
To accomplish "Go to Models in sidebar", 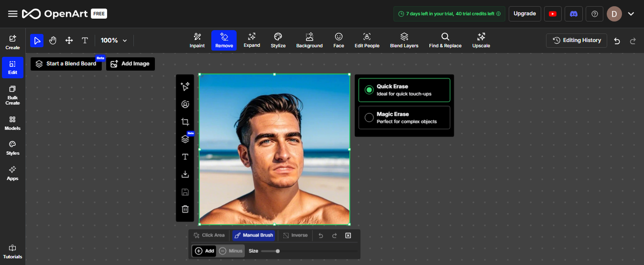I will click(13, 123).
